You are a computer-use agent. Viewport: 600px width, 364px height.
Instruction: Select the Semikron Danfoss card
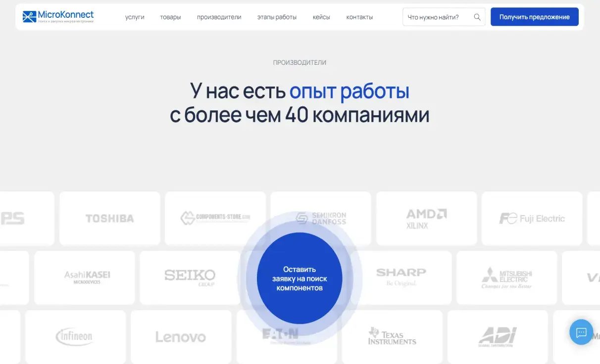pyautogui.click(x=321, y=218)
